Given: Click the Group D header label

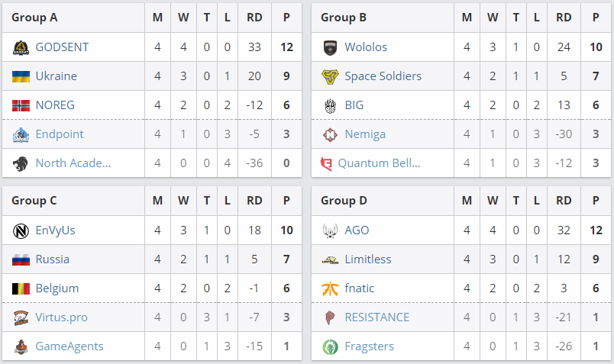Looking at the screenshot, I should (x=344, y=201).
